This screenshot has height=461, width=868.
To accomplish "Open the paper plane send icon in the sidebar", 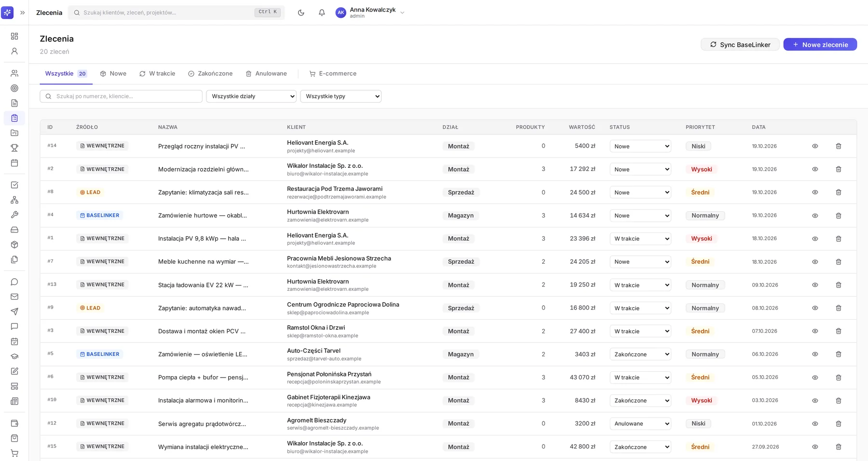I will pyautogui.click(x=14, y=312).
